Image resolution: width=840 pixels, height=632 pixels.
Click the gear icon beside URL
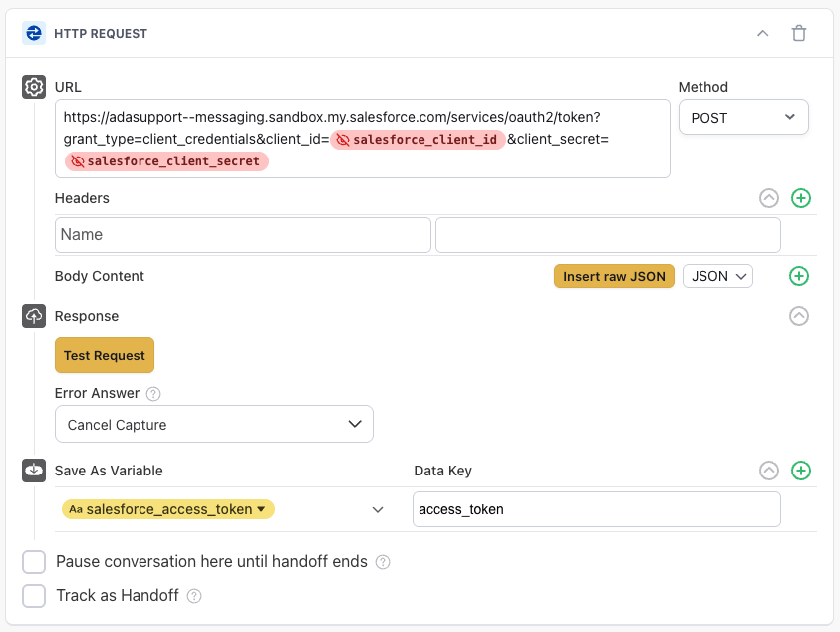click(33, 88)
